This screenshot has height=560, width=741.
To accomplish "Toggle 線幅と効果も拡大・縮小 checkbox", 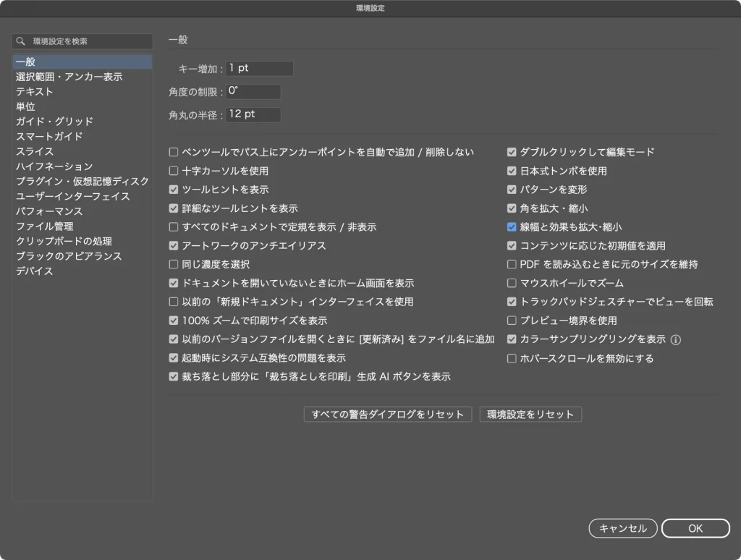I will (x=512, y=227).
